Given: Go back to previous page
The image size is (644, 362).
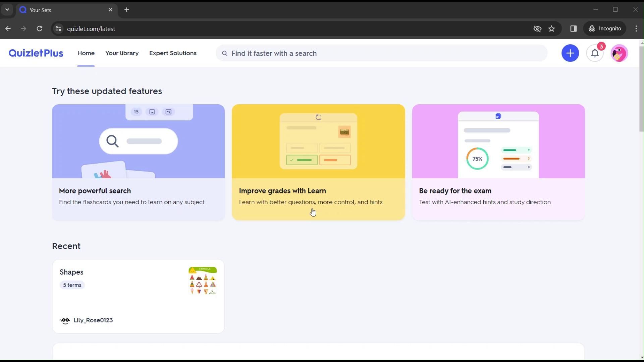Looking at the screenshot, I should 8,29.
